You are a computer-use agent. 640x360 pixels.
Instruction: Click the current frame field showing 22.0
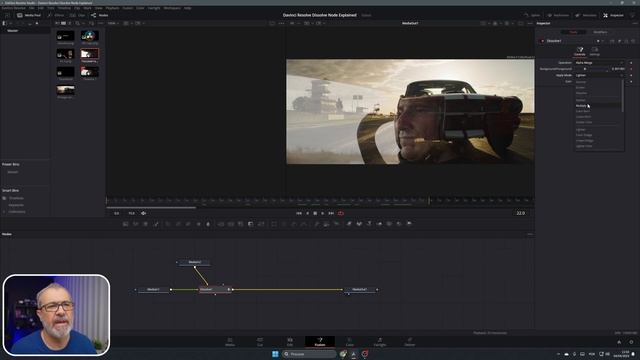520,213
